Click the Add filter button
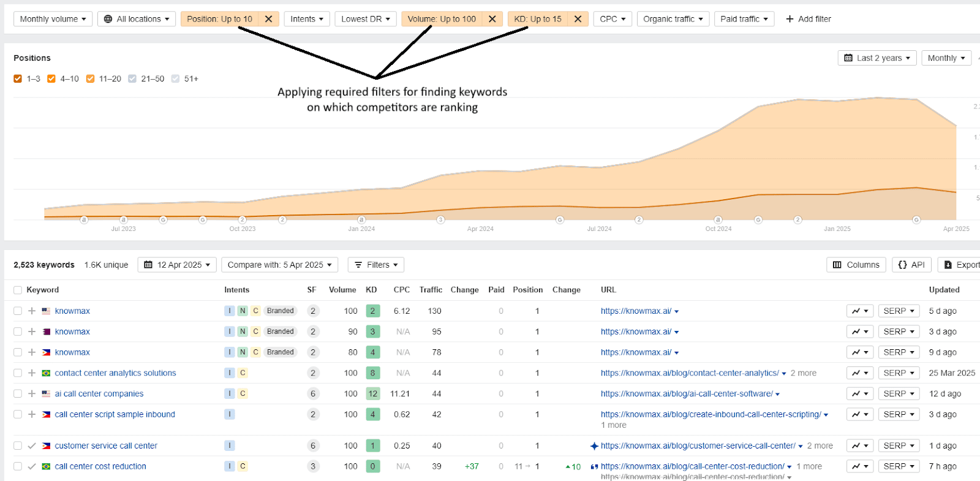Screen dimensions: 980x481 click(809, 19)
